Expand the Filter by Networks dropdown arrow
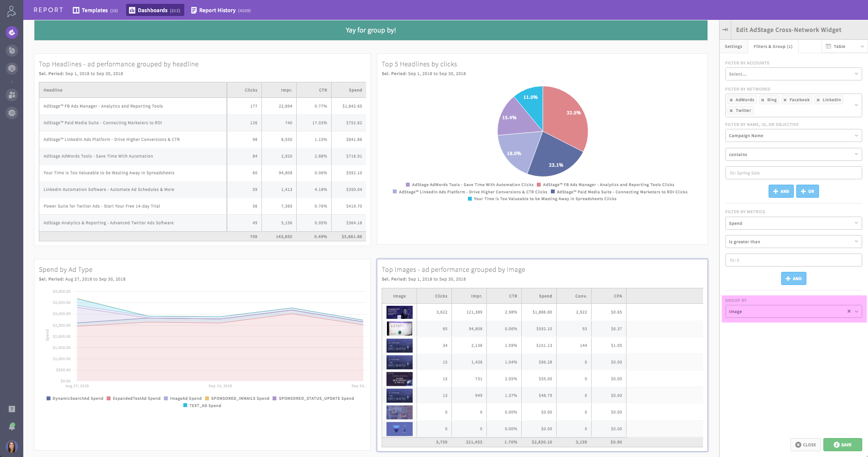 856,105
